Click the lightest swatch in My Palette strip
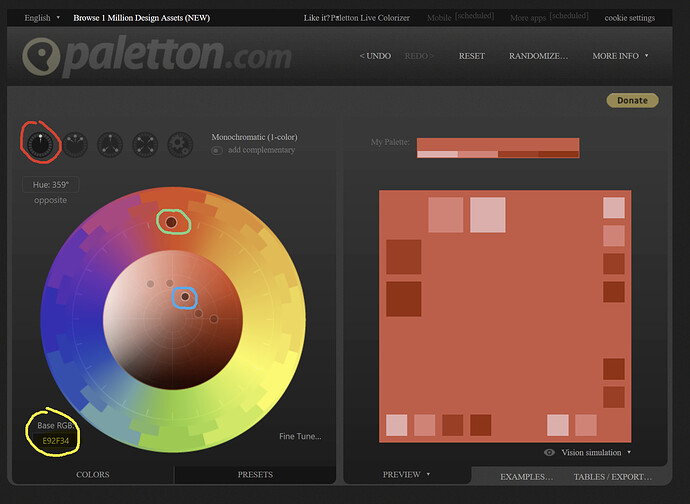This screenshot has height=504, width=690. point(437,154)
